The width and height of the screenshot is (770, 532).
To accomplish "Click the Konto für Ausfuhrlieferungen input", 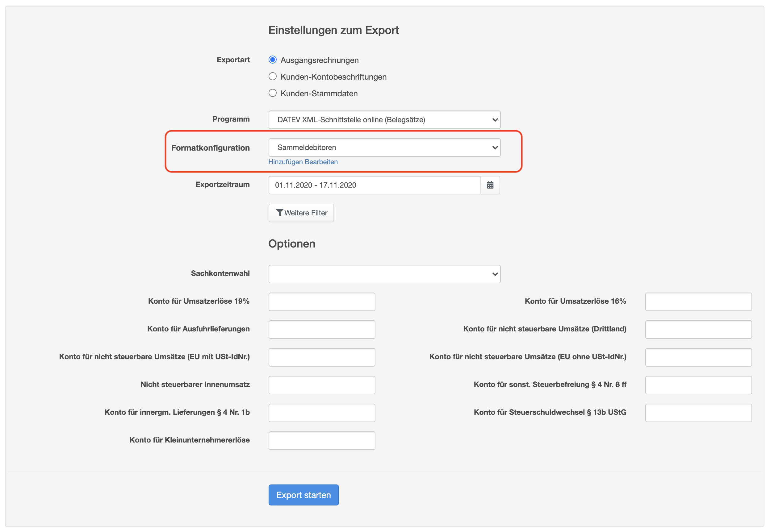I will [322, 329].
